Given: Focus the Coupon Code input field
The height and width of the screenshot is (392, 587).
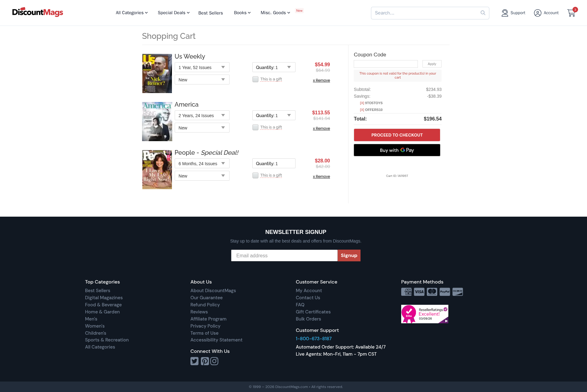Looking at the screenshot, I should coord(385,64).
